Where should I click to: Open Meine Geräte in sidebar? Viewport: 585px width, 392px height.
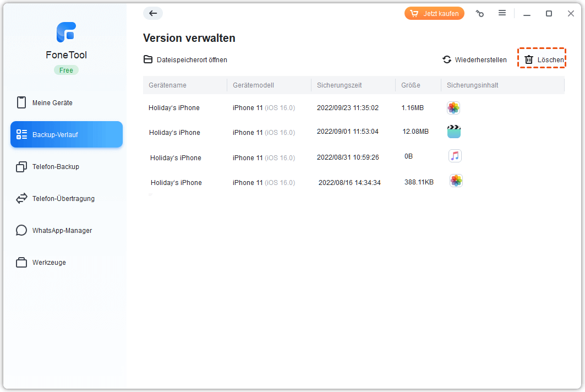tap(52, 103)
